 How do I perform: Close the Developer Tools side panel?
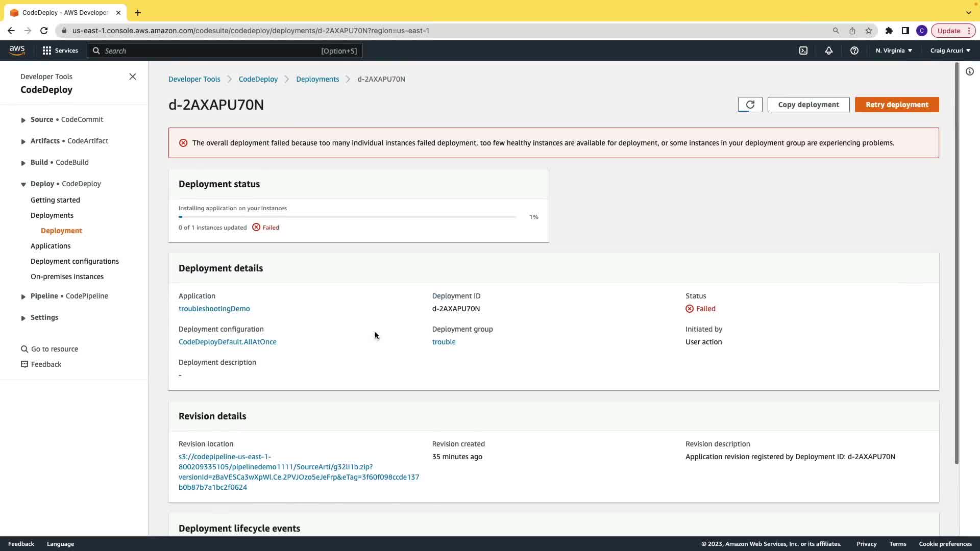coord(133,77)
